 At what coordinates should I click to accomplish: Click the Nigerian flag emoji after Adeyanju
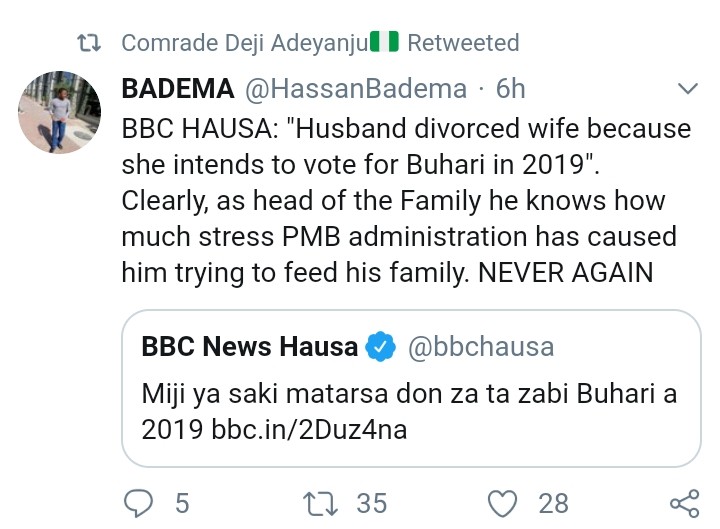point(384,43)
